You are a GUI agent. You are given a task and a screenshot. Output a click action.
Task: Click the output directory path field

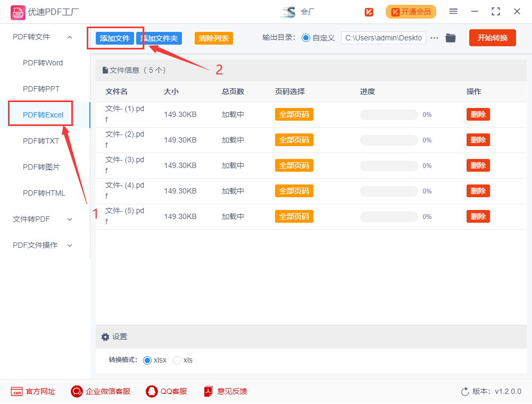pyautogui.click(x=384, y=38)
